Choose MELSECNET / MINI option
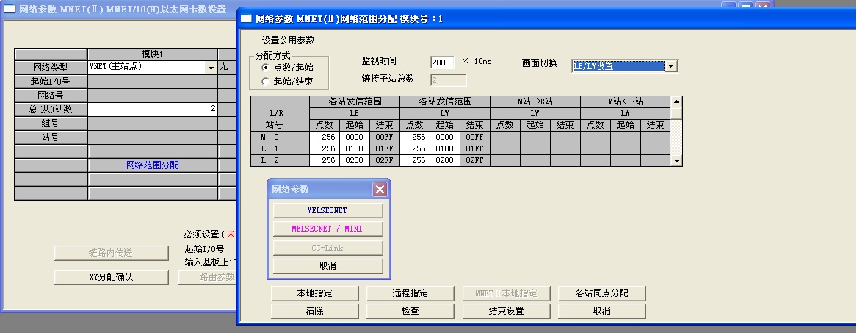 pyautogui.click(x=328, y=229)
